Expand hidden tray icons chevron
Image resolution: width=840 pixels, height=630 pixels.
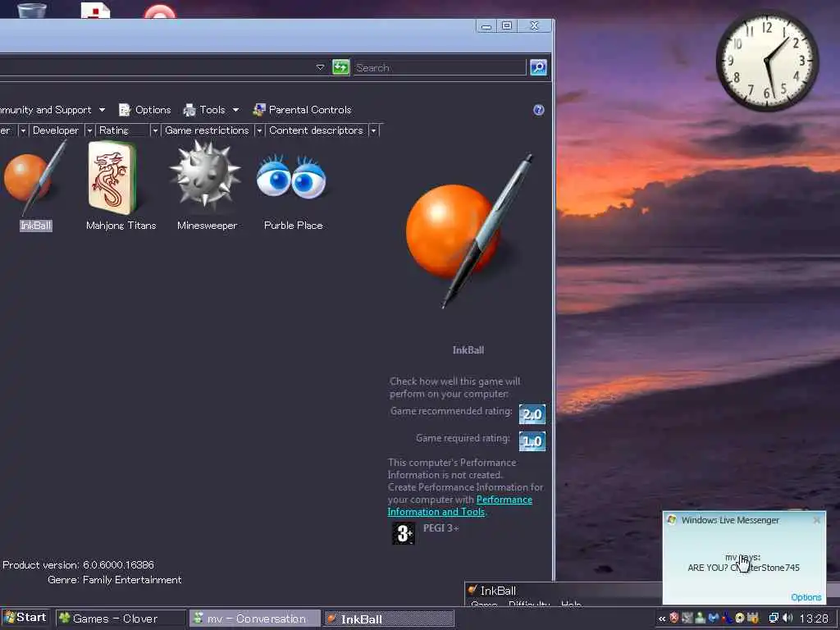click(x=662, y=619)
